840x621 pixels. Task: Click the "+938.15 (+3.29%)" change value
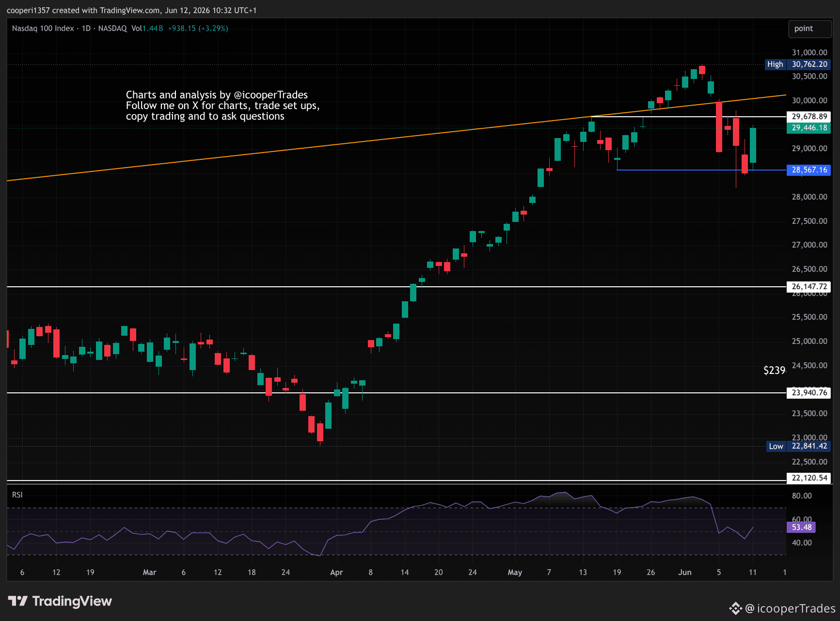tap(198, 29)
